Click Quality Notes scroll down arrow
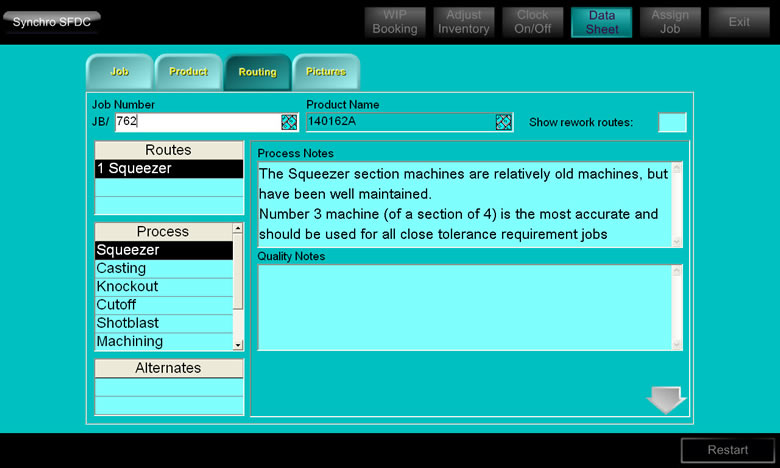The height and width of the screenshot is (468, 780). click(677, 344)
